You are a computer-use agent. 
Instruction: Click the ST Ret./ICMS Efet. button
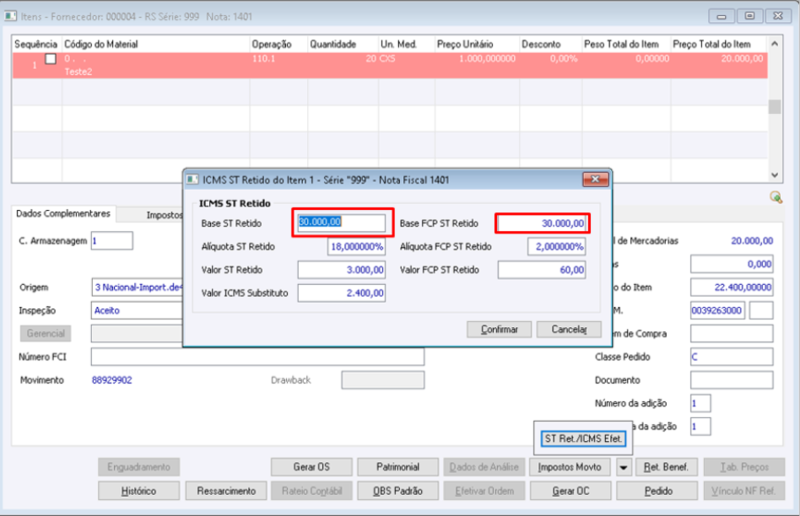pos(583,438)
